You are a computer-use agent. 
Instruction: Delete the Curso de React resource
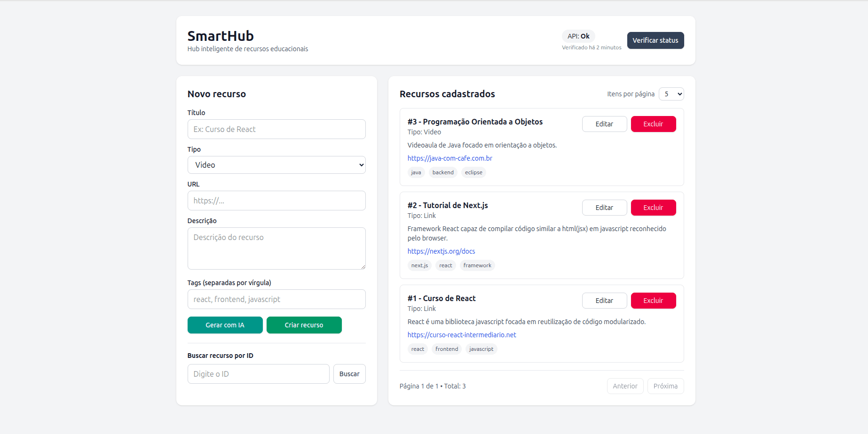click(x=653, y=301)
